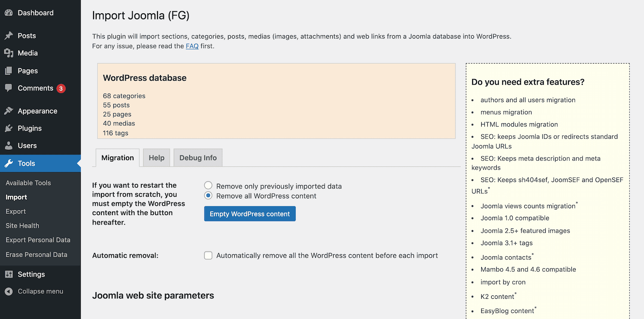
Task: Click the pending comments count badge
Action: 61,88
